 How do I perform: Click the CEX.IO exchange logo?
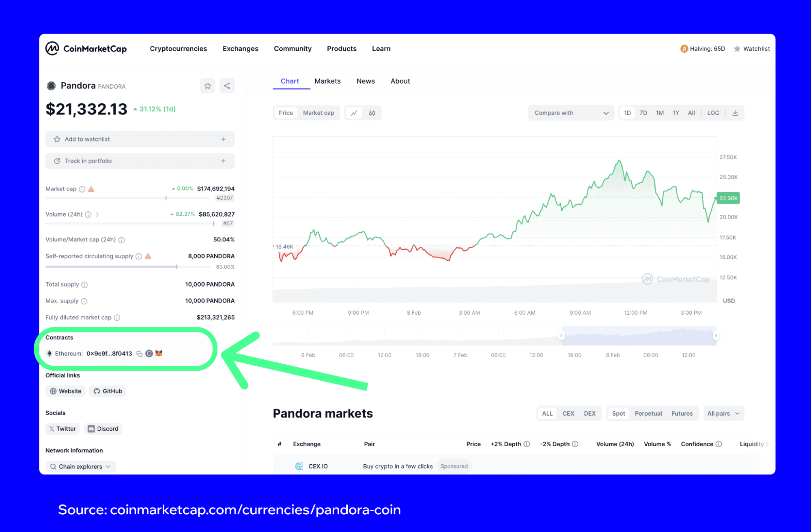pos(299,466)
